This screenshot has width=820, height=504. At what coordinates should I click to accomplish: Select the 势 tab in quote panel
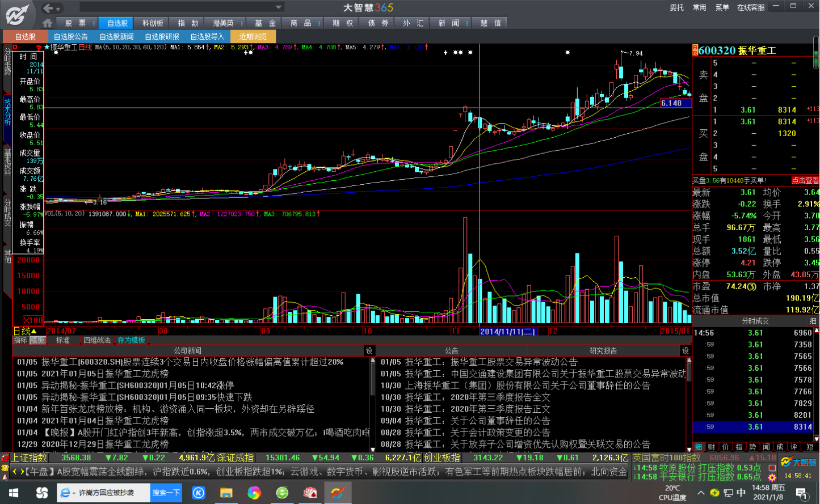(x=752, y=447)
